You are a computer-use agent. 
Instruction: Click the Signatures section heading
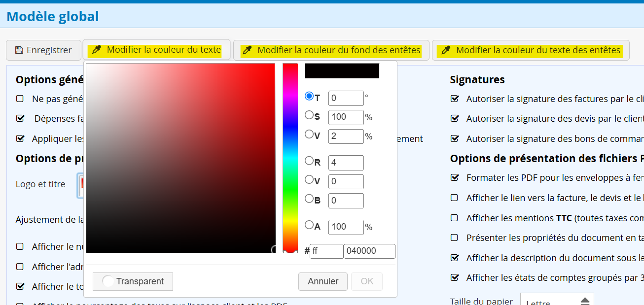[477, 79]
